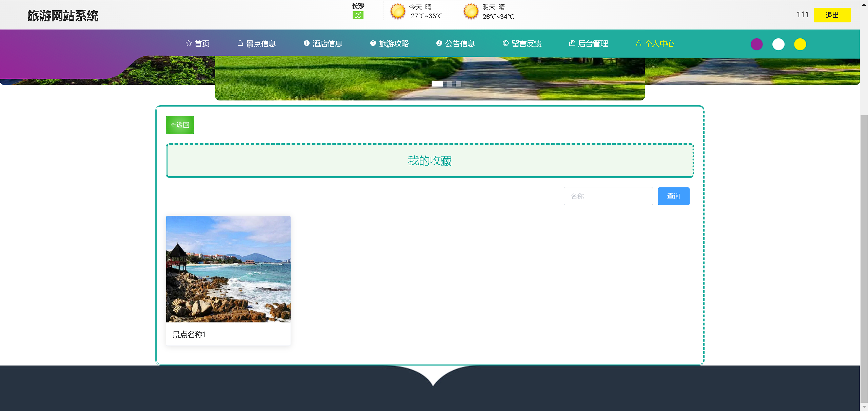Click the star icon beside 首页

(189, 43)
